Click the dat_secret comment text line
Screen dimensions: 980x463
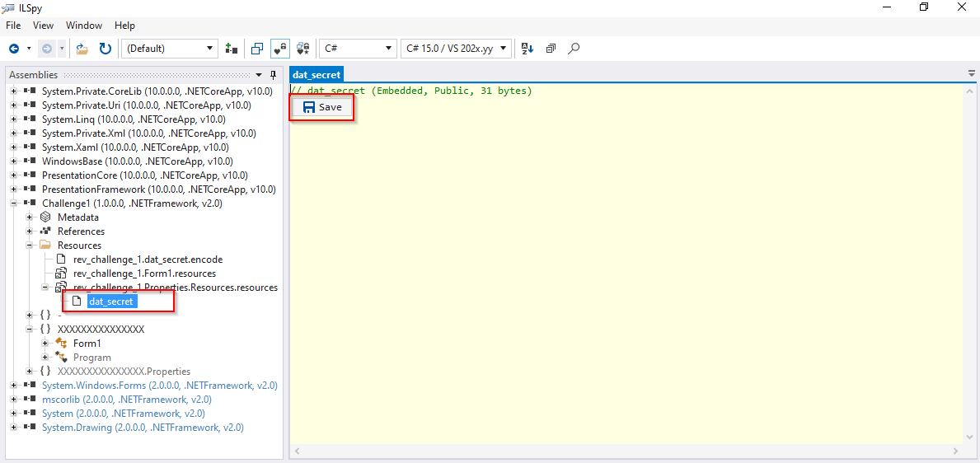[x=411, y=91]
